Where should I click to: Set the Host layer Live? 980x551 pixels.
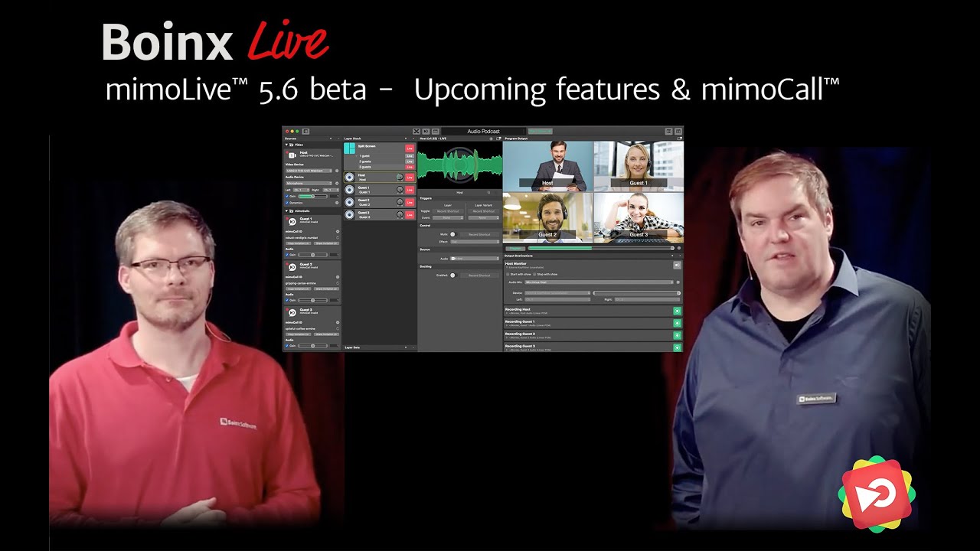click(410, 178)
